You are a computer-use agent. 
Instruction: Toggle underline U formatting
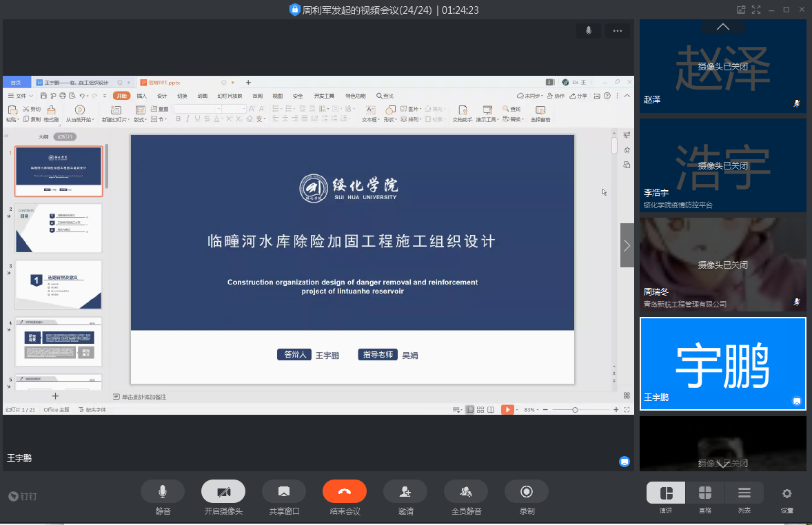pyautogui.click(x=197, y=119)
